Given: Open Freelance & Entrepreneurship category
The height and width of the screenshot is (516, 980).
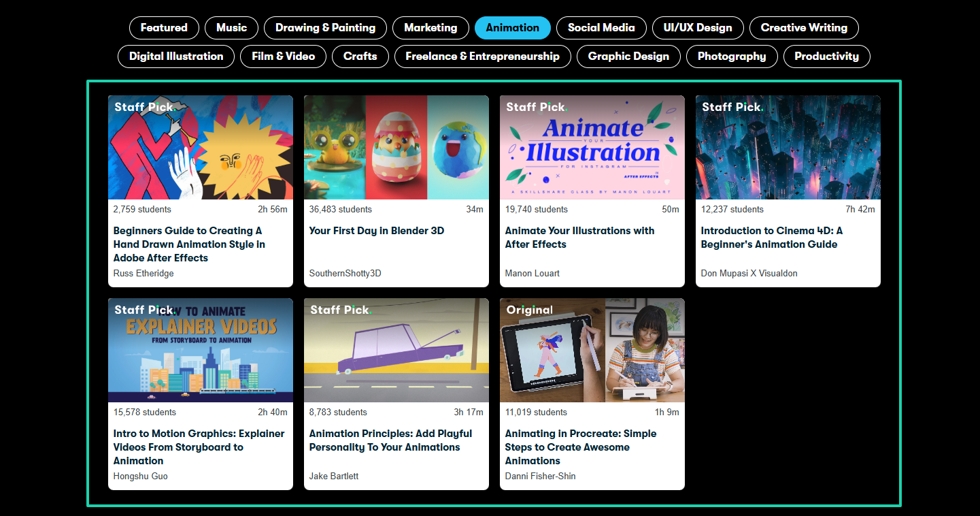Looking at the screenshot, I should coord(482,57).
